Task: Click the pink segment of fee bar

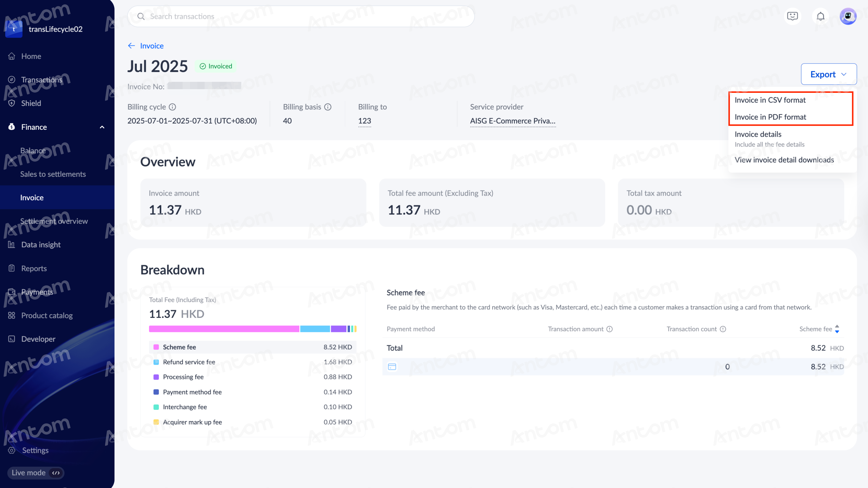Action: pos(224,329)
